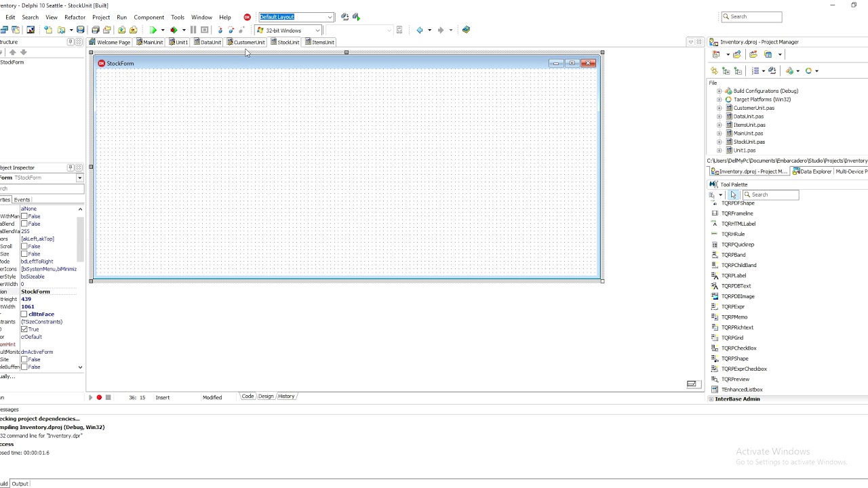The width and height of the screenshot is (868, 488).
Task: Click the Pause toolbar icon
Action: (x=193, y=30)
